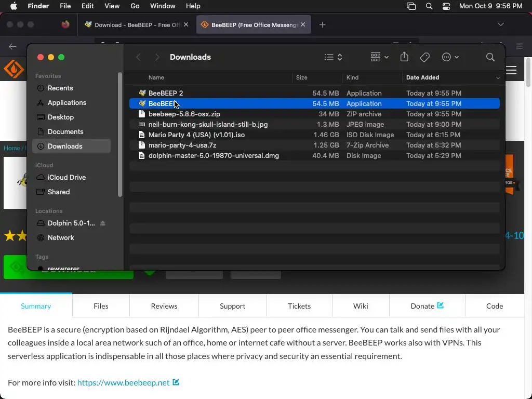
Task: Select the BeeBEEP 2 application file
Action: (314, 93)
